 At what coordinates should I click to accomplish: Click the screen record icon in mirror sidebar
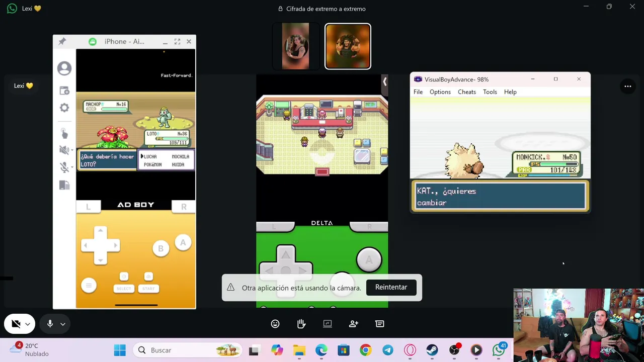click(x=64, y=90)
